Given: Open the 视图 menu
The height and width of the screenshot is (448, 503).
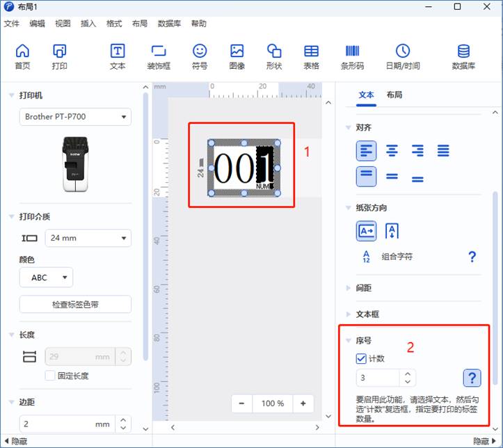Looking at the screenshot, I should tap(63, 24).
